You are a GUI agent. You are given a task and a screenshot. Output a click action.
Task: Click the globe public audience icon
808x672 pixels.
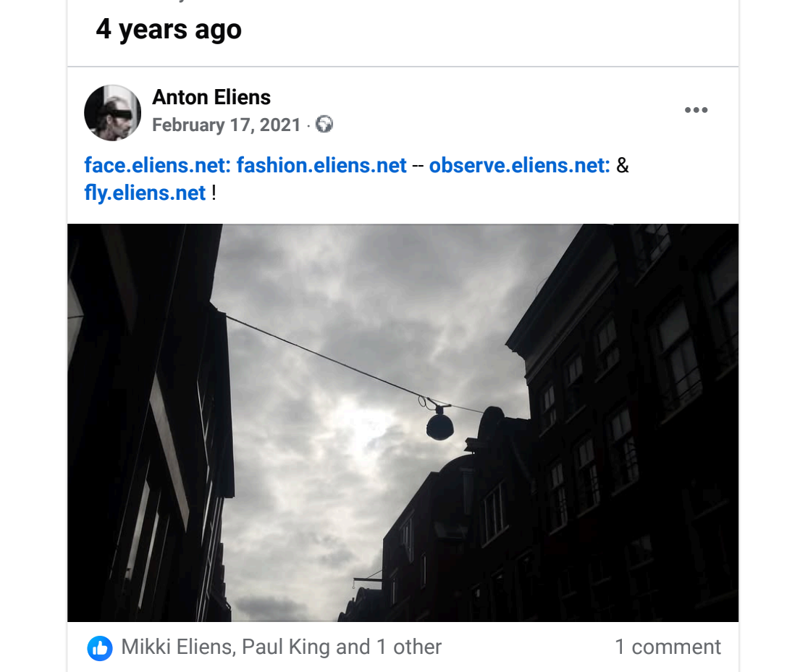coord(324,125)
